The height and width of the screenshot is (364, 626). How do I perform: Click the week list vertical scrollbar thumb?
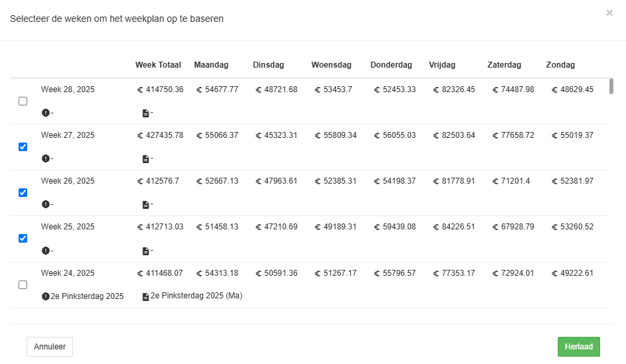(611, 86)
